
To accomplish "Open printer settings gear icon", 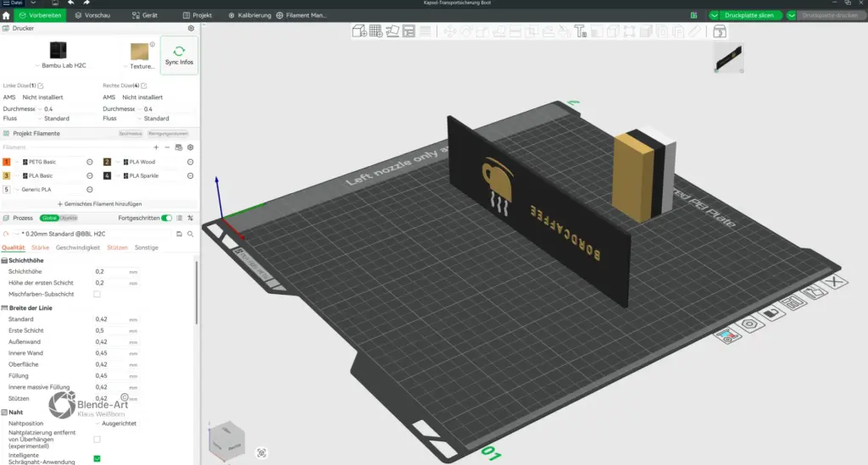I will [191, 28].
